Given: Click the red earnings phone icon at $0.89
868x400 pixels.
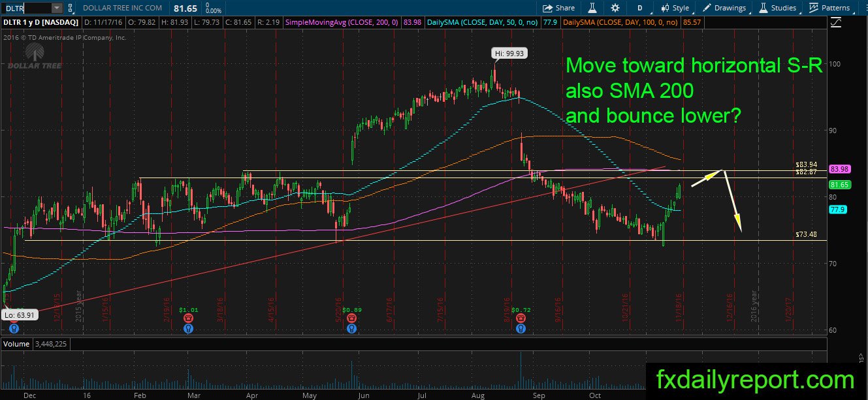Looking at the screenshot, I should coord(351,318).
